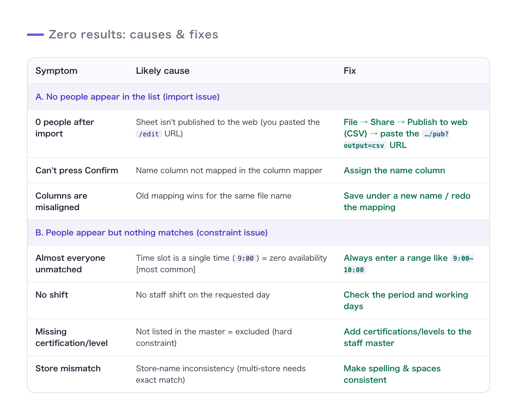Image resolution: width=517 pixels, height=420 pixels.
Task: Click the '10:00' code snippet
Action: pos(355,270)
